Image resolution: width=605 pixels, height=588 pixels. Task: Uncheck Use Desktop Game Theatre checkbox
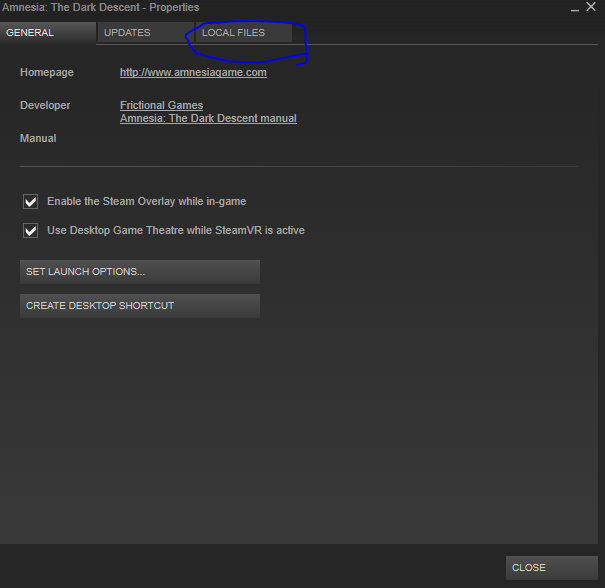coord(30,231)
